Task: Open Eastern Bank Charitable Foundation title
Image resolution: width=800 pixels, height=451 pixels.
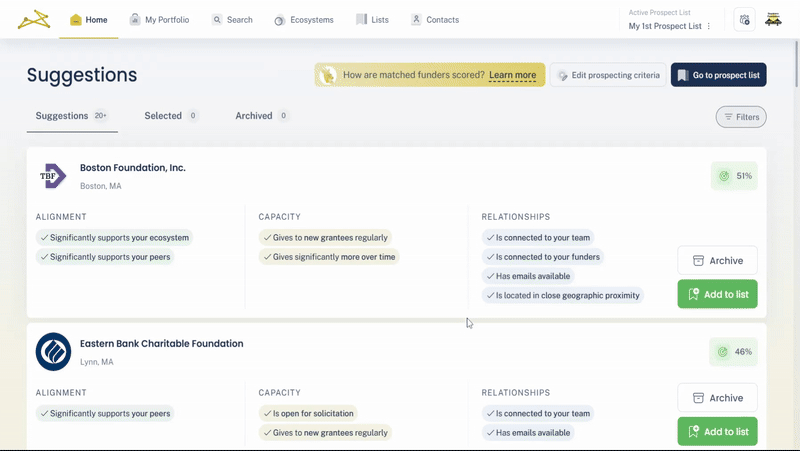Action: click(x=162, y=344)
